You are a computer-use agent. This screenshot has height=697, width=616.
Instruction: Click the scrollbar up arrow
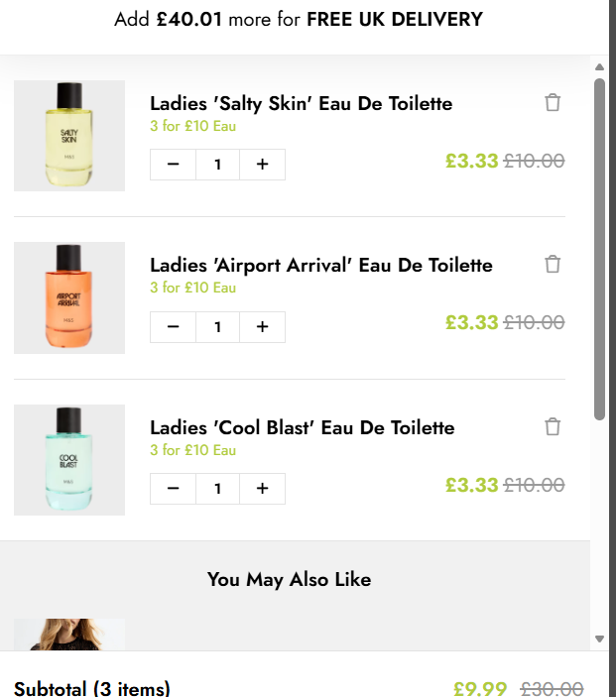(x=599, y=67)
